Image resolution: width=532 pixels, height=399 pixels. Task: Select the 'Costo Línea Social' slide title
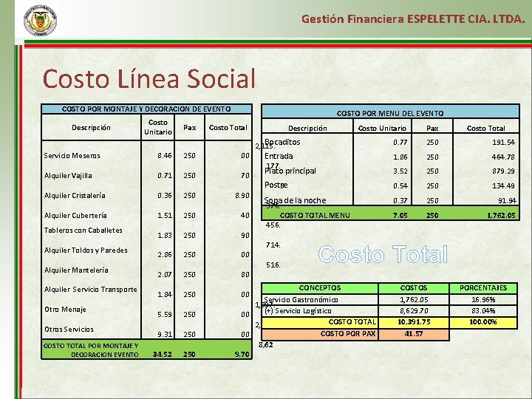pyautogui.click(x=149, y=79)
